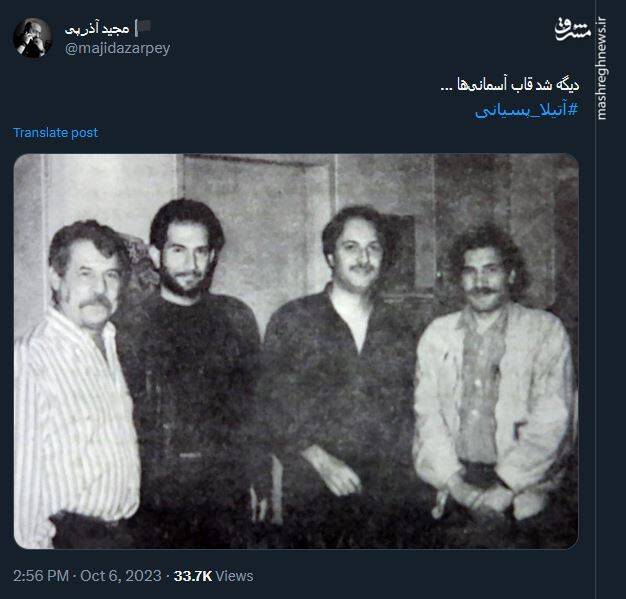Click the bearded man in dark sweater

pos(192,359)
